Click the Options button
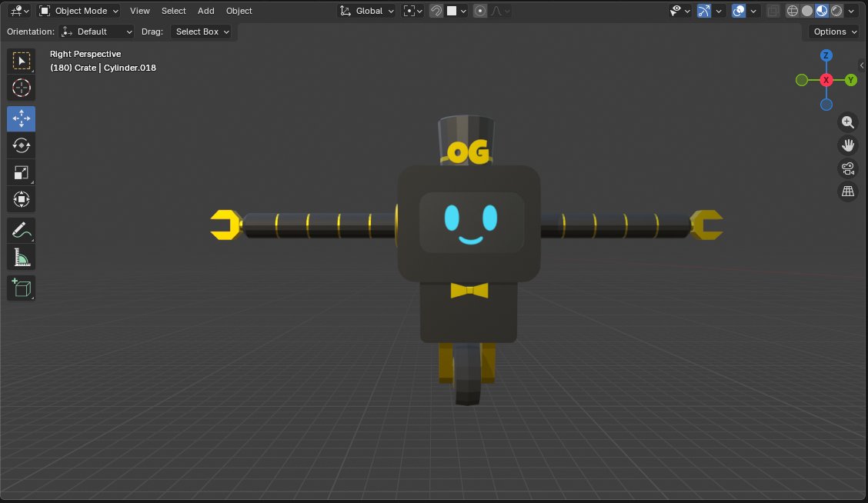The width and height of the screenshot is (868, 503). click(x=835, y=32)
